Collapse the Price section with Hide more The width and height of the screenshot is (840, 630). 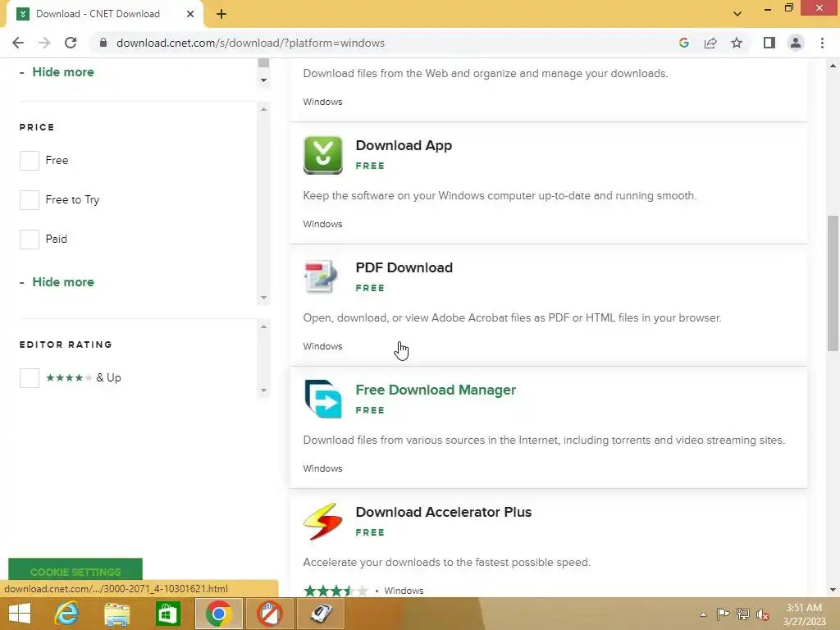[x=62, y=282]
